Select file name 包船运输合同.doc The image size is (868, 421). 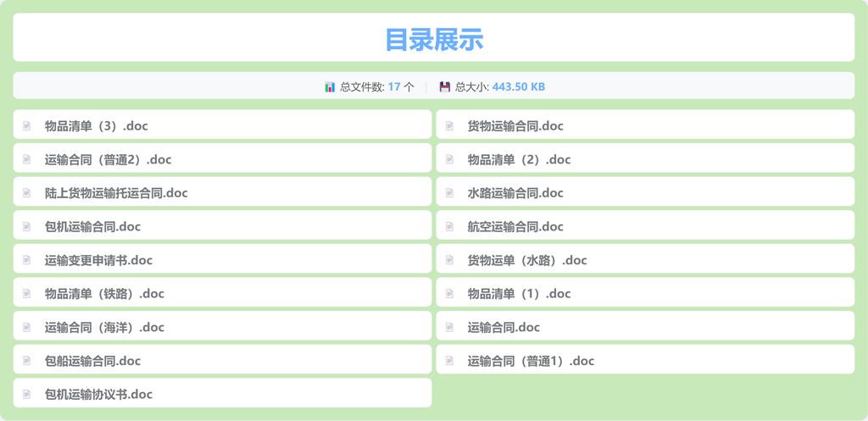click(93, 361)
